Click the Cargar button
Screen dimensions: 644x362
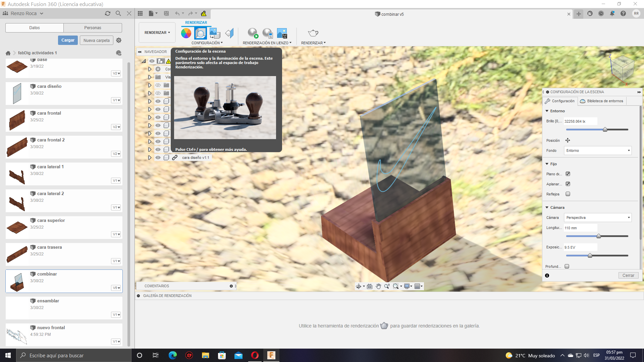(68, 40)
